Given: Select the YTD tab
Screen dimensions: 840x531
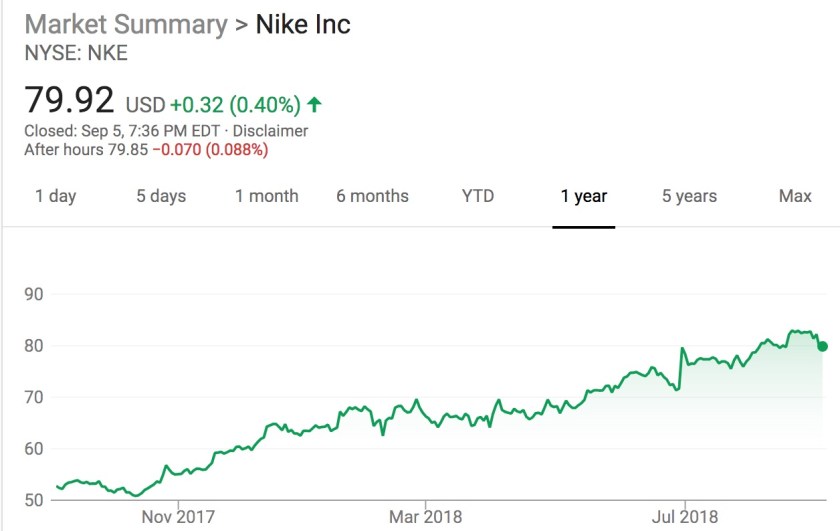Looking at the screenshot, I should click(478, 196).
